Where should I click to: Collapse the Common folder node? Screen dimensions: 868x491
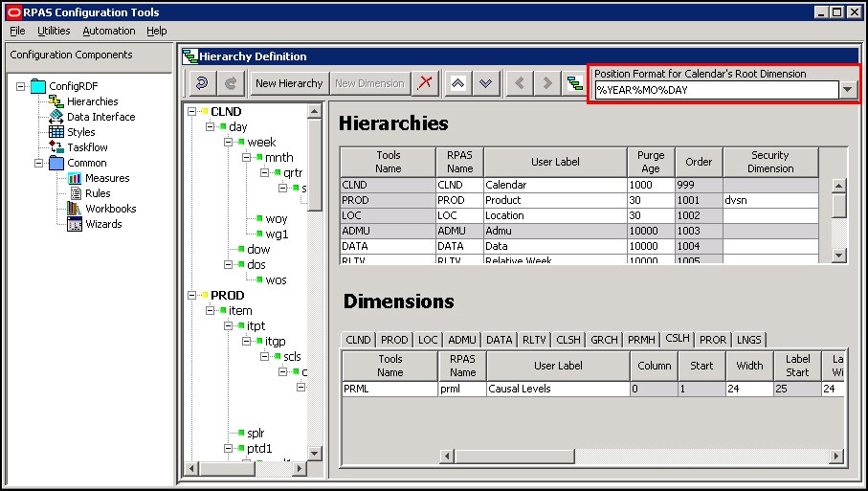tap(38, 163)
